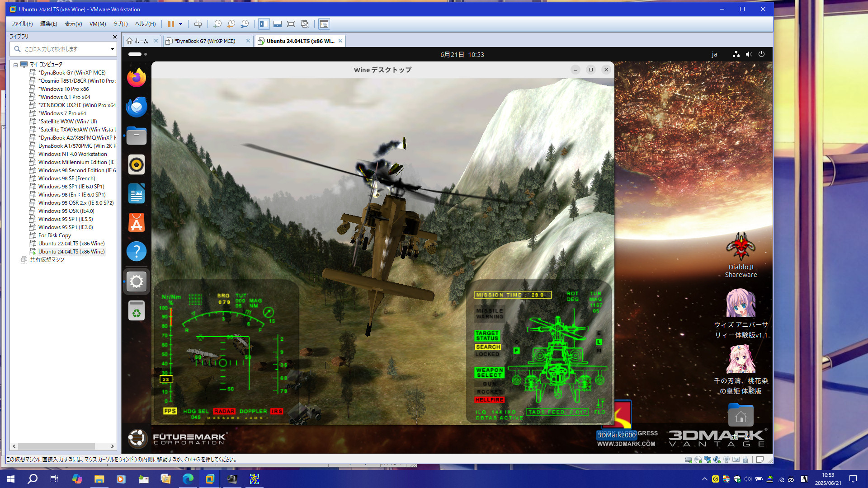The height and width of the screenshot is (488, 868).
Task: Open Help from the Ubuntu dock
Action: pos(136,251)
